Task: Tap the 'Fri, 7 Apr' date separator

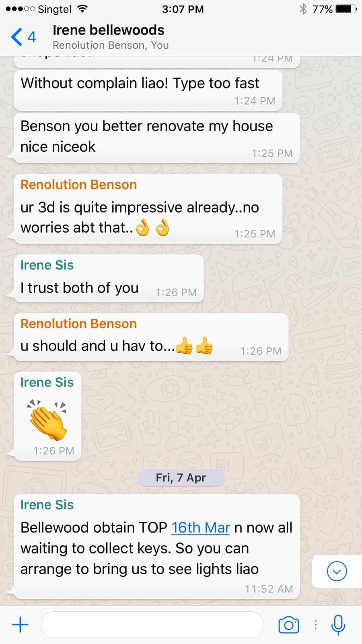Action: [x=181, y=477]
